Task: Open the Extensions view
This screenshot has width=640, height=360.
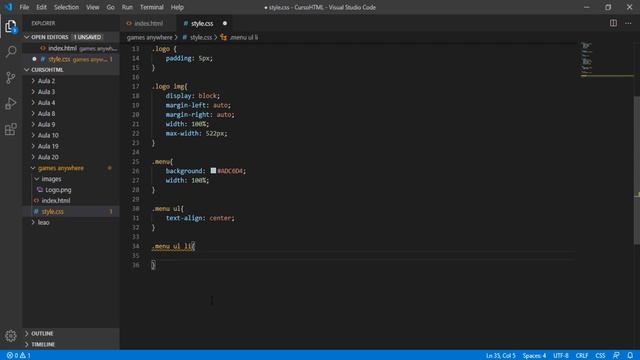Action: [x=11, y=129]
